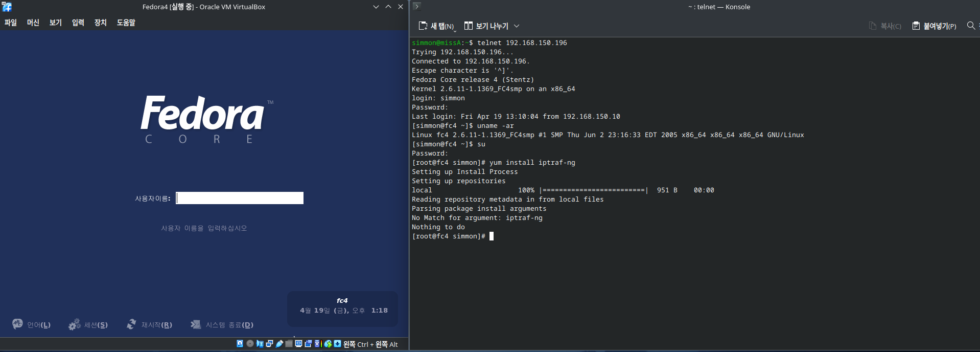The height and width of the screenshot is (352, 980).
Task: Click the optical disc icon in VirtualBox status bar
Action: coord(250,344)
